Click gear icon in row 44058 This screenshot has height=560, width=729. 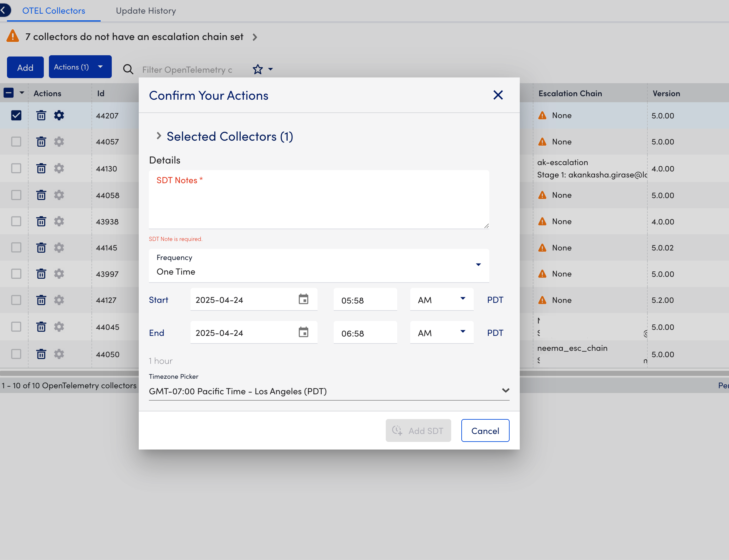tap(59, 195)
